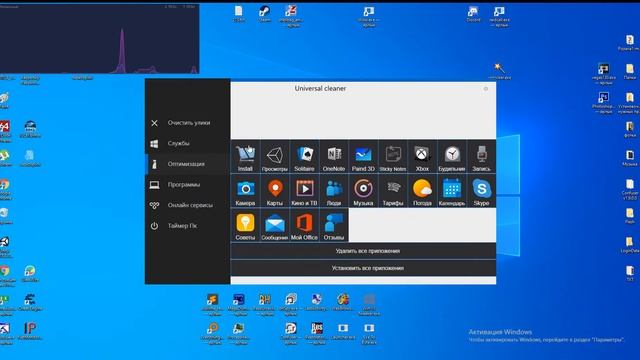Click the Советы tips tile
The height and width of the screenshot is (360, 640).
point(245,225)
